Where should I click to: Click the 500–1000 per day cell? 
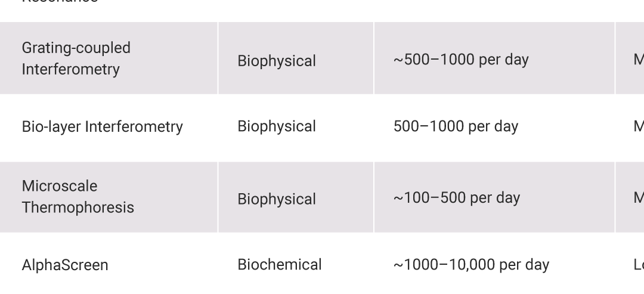[x=456, y=126]
